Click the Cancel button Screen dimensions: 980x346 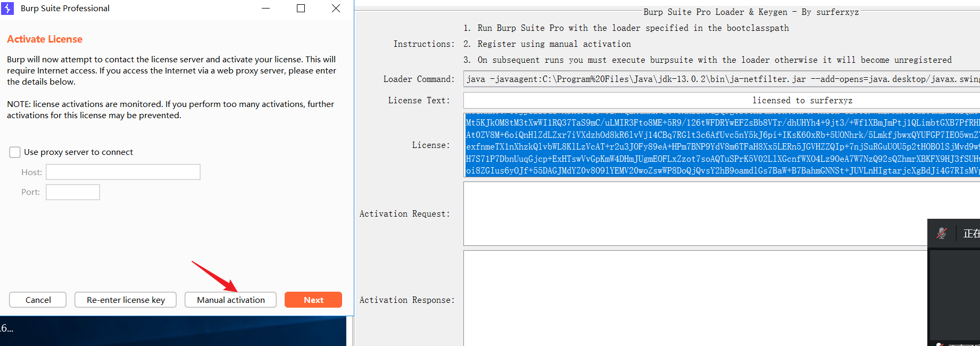(x=38, y=300)
